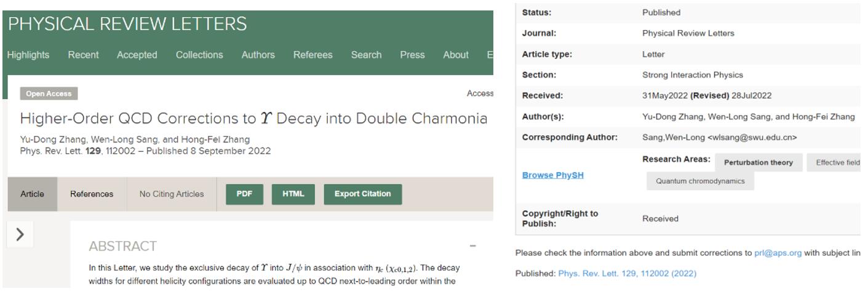
Task: Click Search in the journal navigation
Action: (x=366, y=55)
